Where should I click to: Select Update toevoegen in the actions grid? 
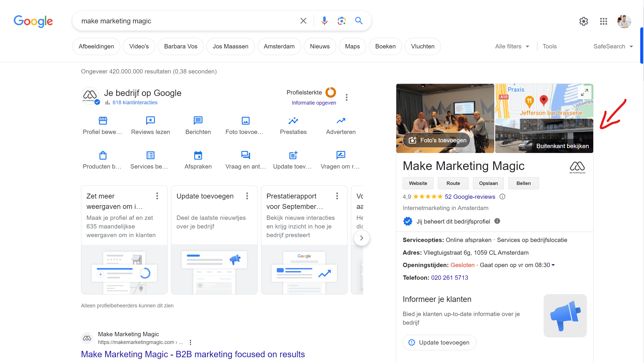(x=293, y=160)
